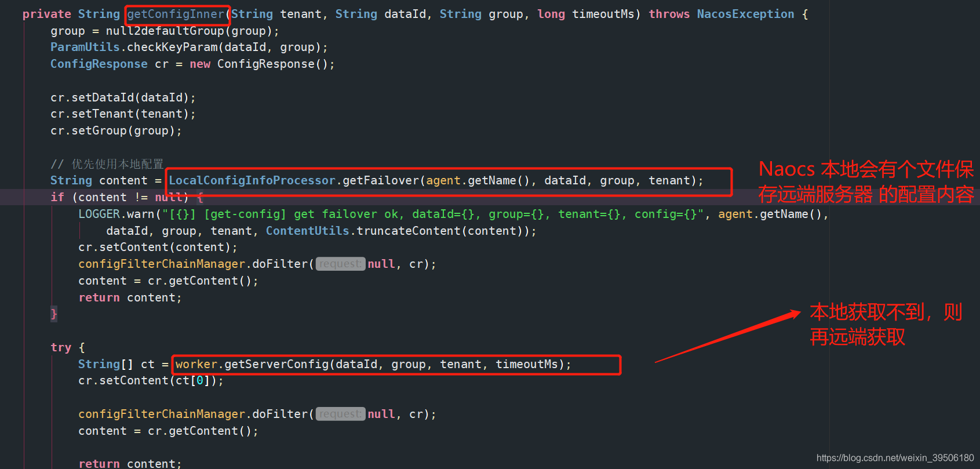This screenshot has height=469, width=980.
Task: Place cursor on cr.setDataId(dataId) line
Action: pos(123,97)
